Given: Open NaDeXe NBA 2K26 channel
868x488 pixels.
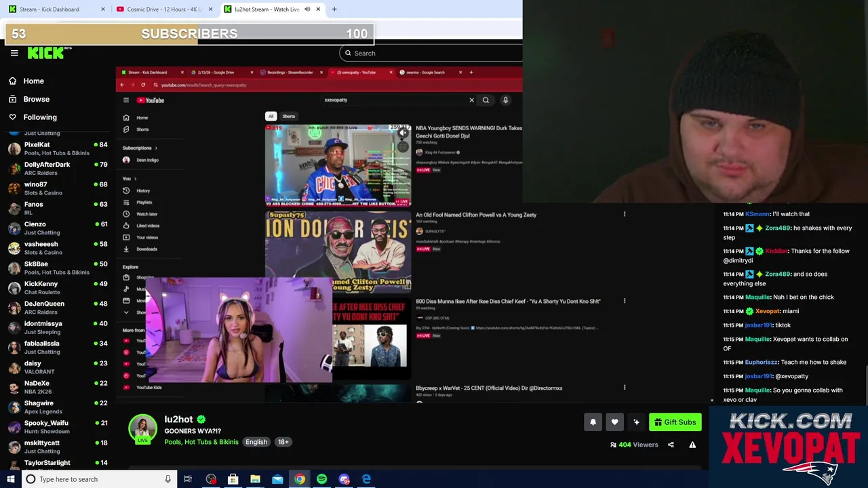Looking at the screenshot, I should click(x=58, y=387).
